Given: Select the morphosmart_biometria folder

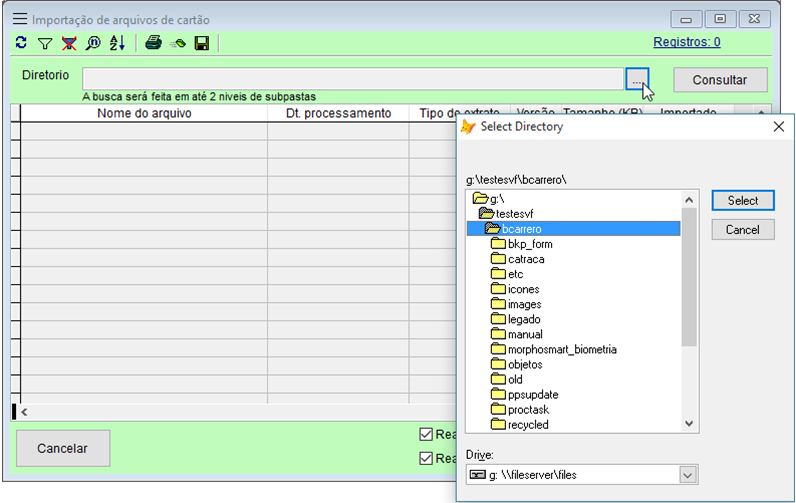Looking at the screenshot, I should tap(561, 350).
